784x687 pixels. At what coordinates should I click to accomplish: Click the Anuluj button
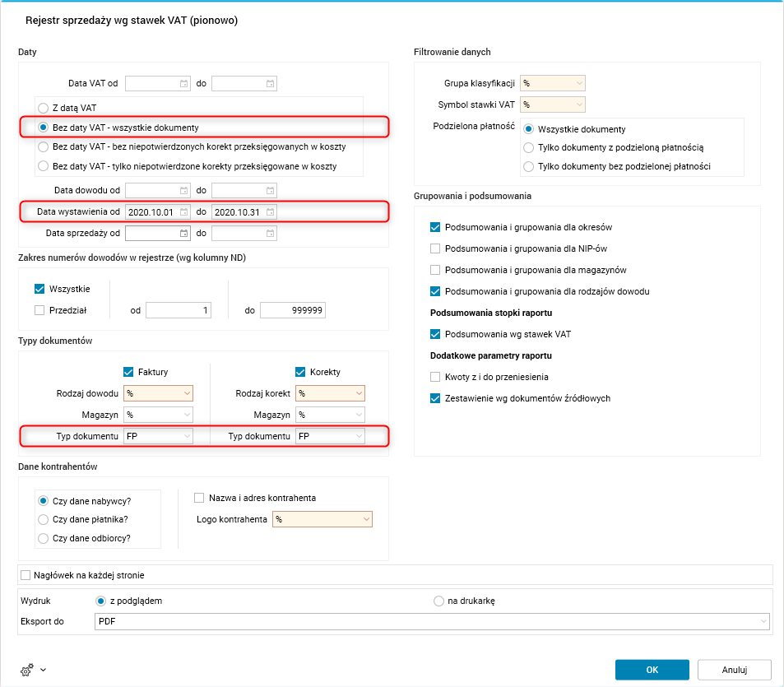[734, 670]
